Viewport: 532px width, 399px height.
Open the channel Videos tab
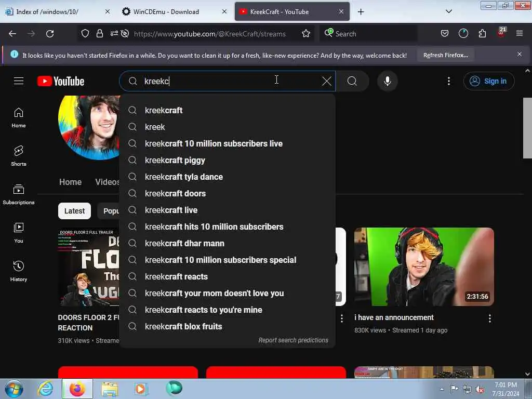107,182
